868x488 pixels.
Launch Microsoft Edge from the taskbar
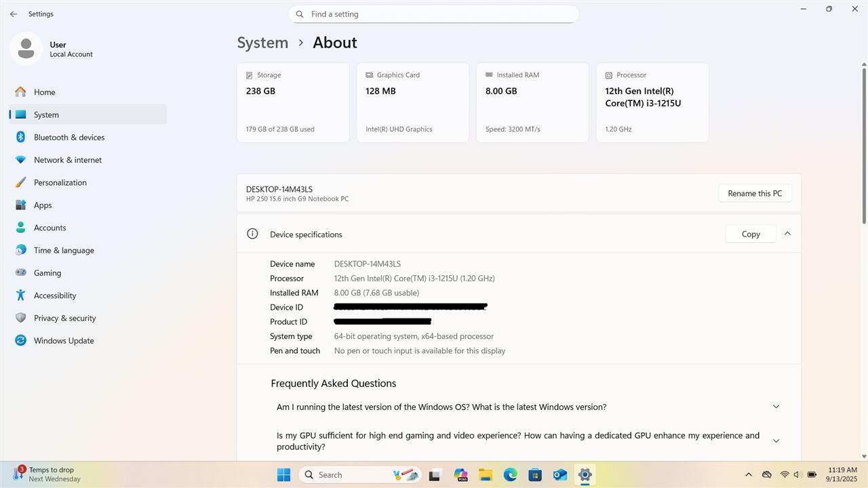[510, 474]
